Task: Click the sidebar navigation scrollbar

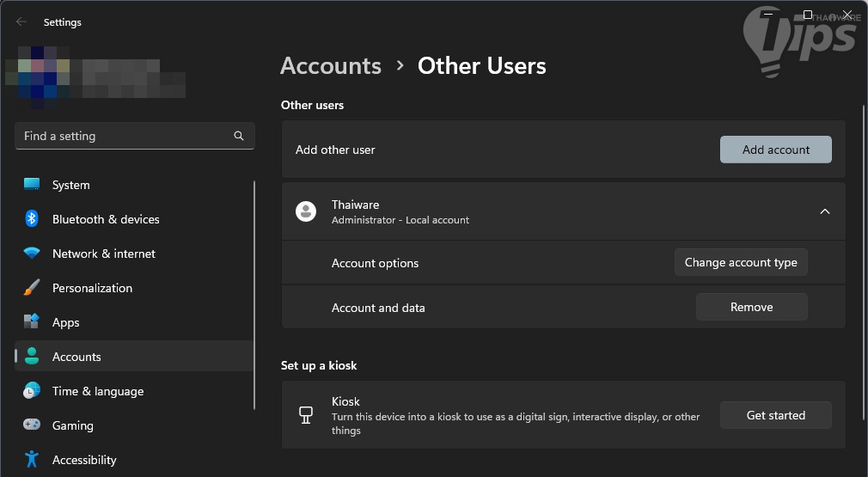Action: coord(254,292)
